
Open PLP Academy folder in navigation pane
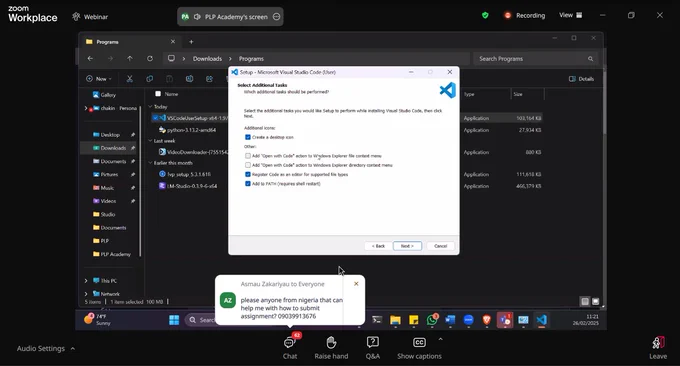tap(112, 254)
